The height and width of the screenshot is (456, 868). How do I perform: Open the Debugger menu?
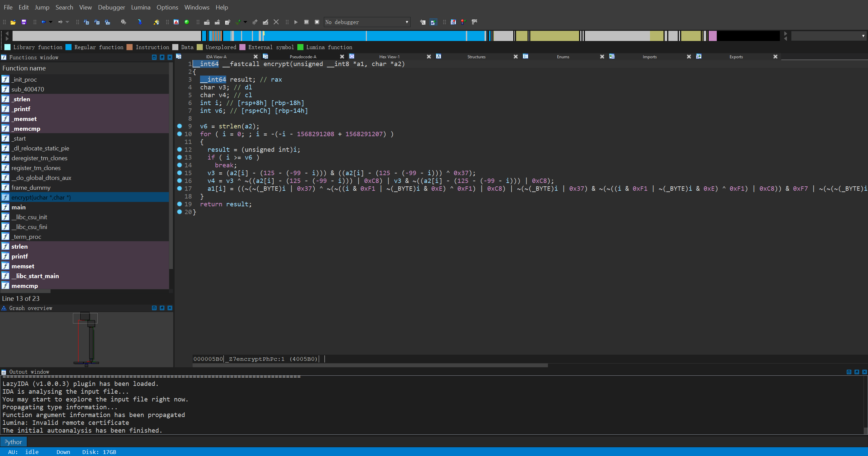[x=111, y=7]
